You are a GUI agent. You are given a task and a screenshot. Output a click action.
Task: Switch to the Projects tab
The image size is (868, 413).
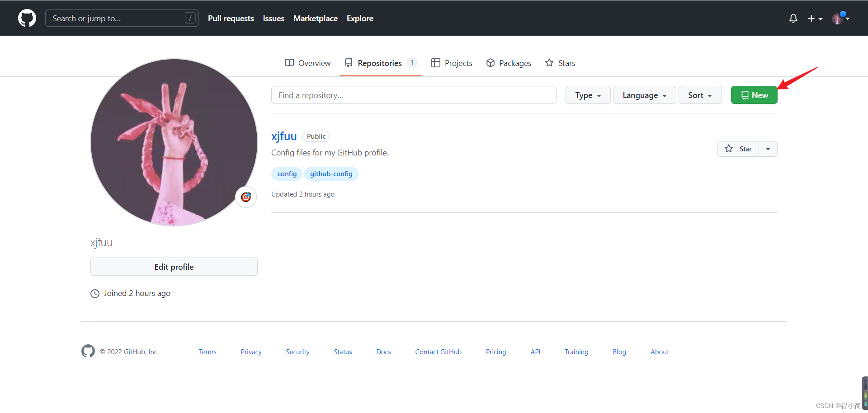(452, 63)
